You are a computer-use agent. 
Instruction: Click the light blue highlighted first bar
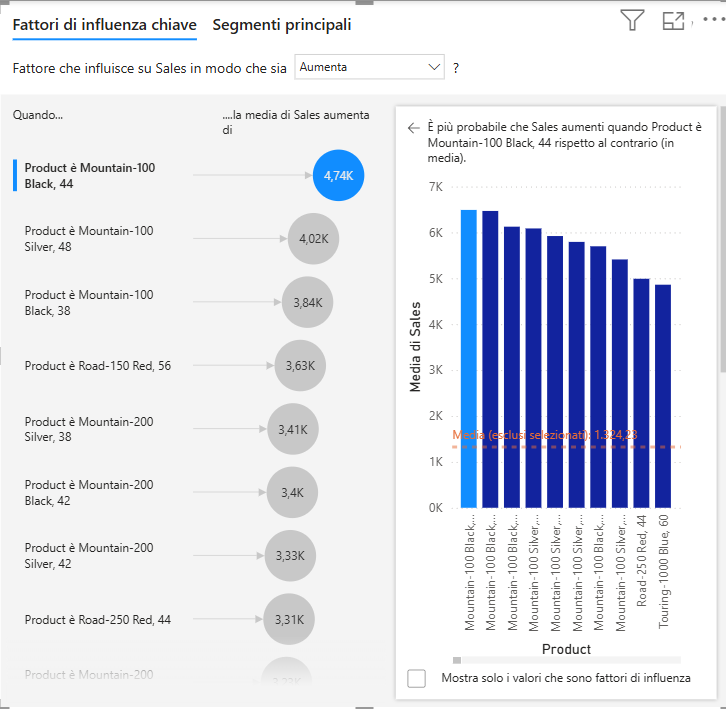tap(468, 360)
